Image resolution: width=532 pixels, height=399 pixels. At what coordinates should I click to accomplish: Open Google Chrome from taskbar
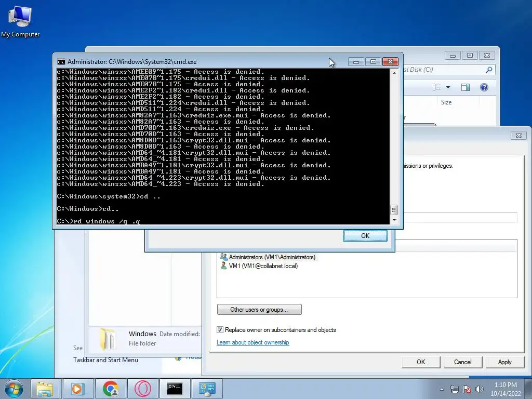click(111, 389)
